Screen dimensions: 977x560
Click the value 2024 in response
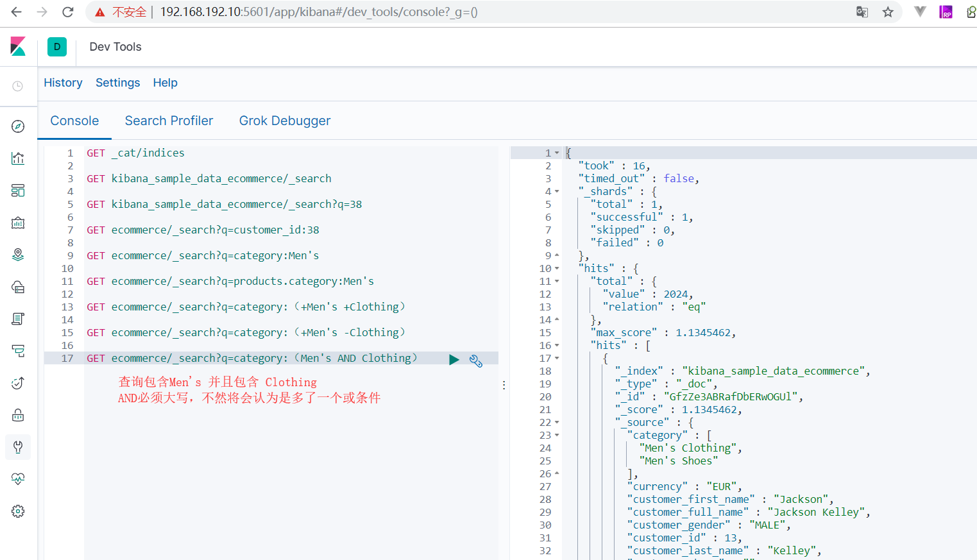tap(676, 294)
